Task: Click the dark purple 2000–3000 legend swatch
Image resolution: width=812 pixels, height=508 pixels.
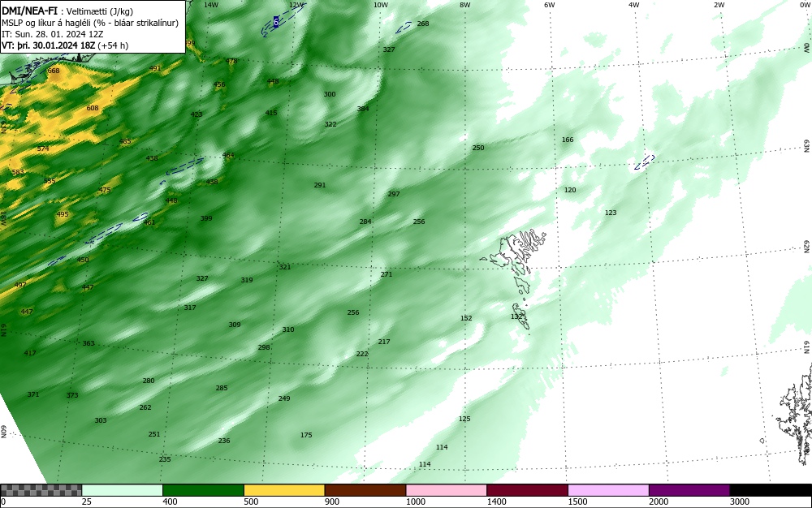Action: click(689, 490)
